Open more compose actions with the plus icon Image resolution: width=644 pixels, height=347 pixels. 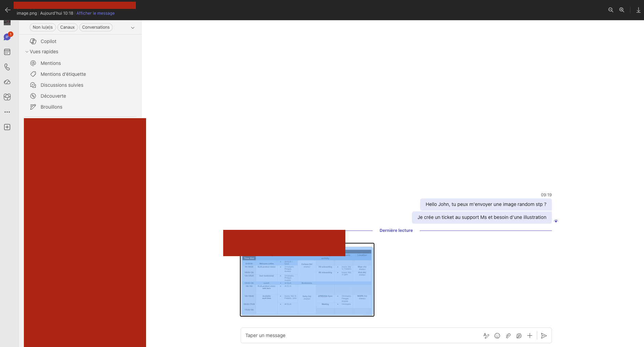pos(530,336)
